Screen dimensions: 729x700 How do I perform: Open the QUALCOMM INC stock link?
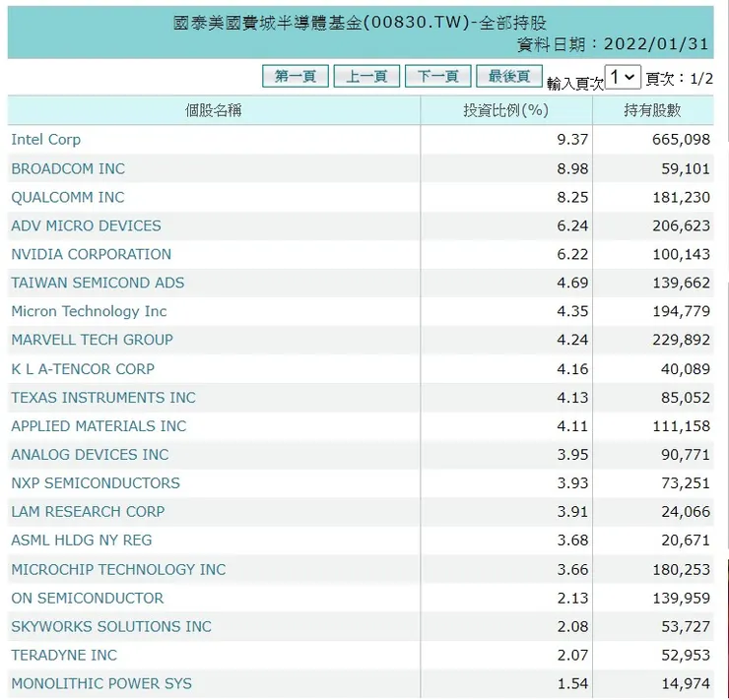pyautogui.click(x=68, y=197)
